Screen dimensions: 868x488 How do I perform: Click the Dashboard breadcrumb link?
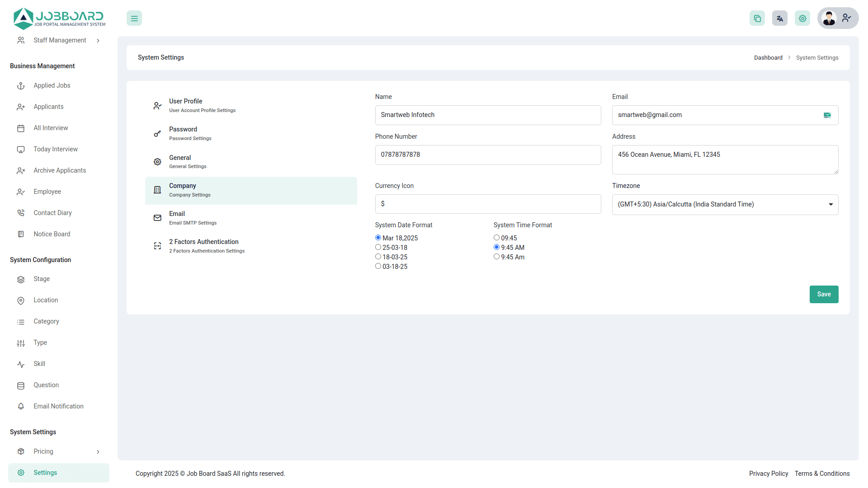[768, 58]
